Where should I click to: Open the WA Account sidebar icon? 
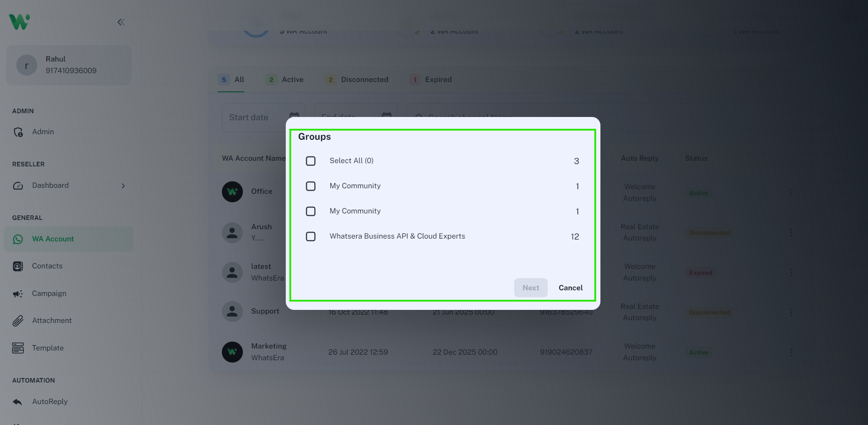coord(18,239)
